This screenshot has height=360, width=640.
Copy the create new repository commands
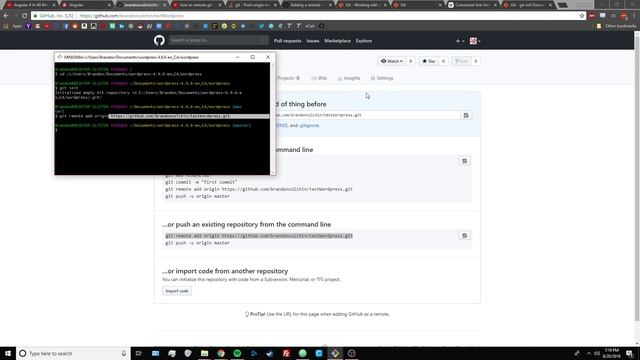click(464, 161)
